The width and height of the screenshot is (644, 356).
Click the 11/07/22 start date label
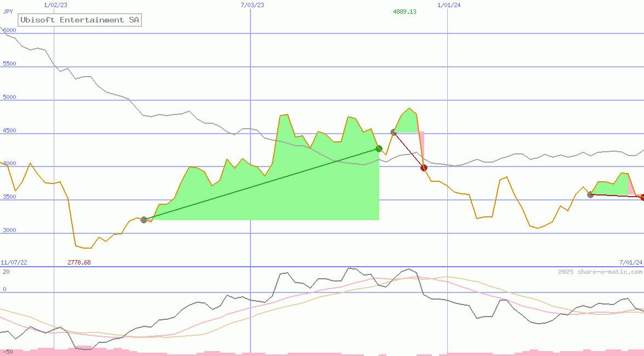pos(14,262)
